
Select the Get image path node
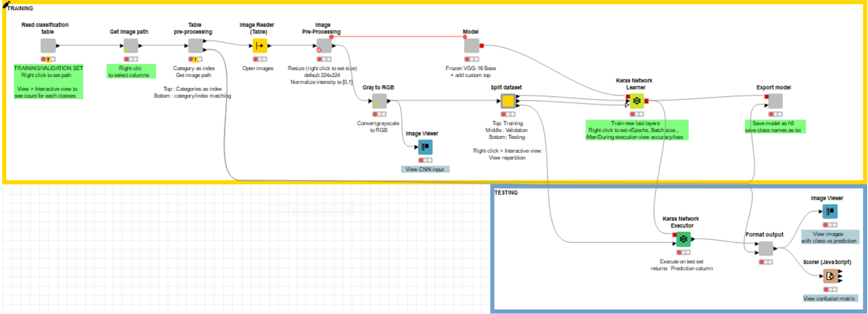[131, 46]
